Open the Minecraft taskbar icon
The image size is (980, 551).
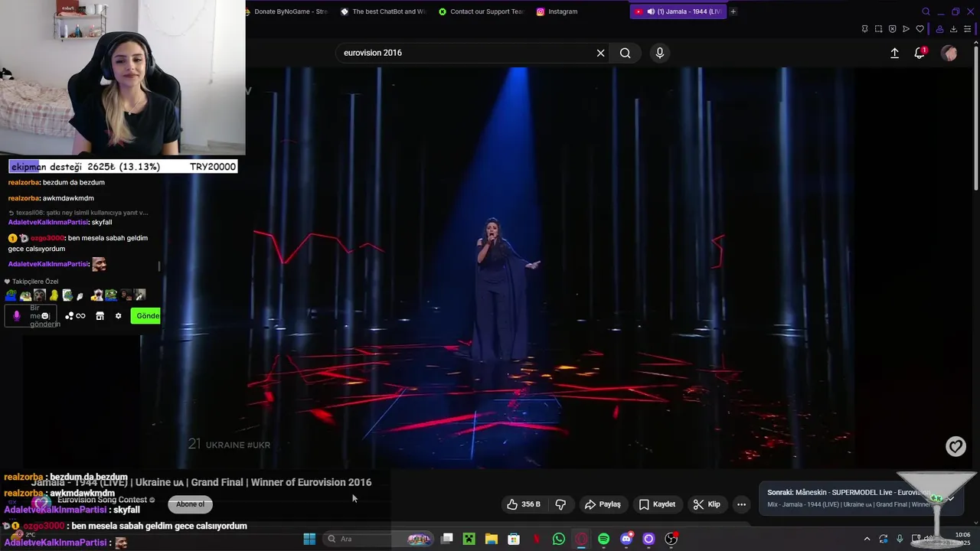click(x=469, y=539)
